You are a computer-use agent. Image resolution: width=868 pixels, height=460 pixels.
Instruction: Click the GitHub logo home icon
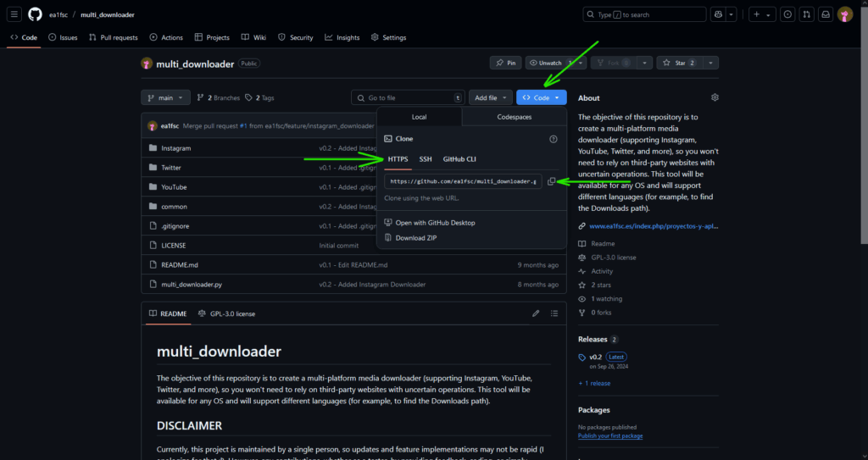35,14
